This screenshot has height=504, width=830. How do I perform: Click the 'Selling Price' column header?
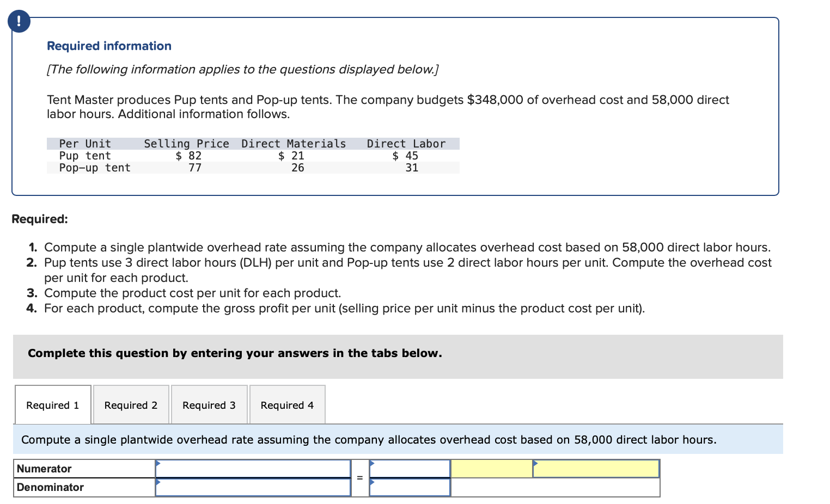186,144
